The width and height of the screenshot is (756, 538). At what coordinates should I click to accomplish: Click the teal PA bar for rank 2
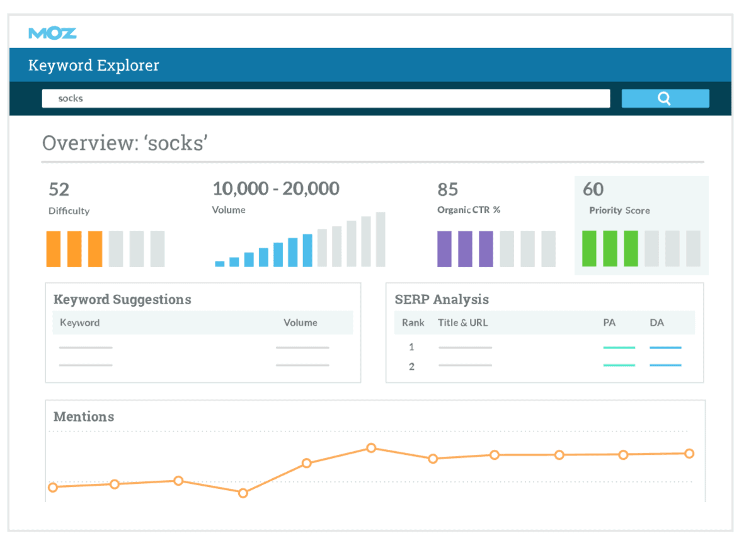(x=619, y=365)
